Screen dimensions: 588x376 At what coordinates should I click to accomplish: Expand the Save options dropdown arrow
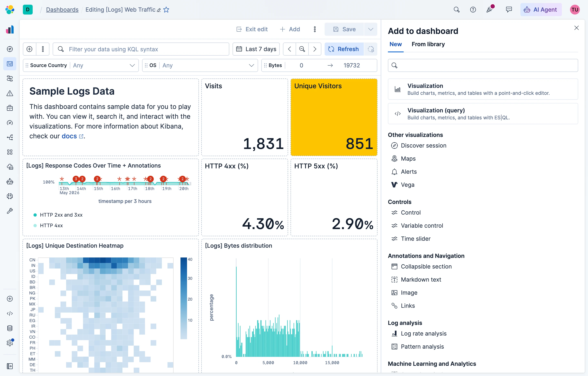tap(371, 29)
